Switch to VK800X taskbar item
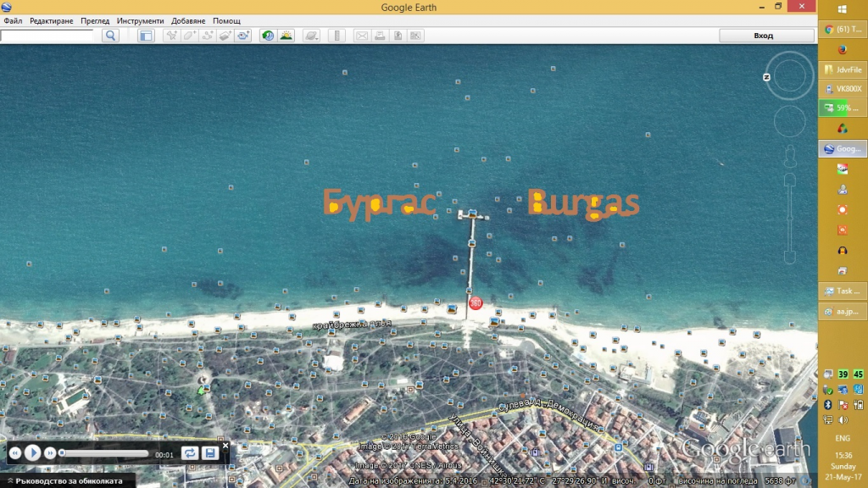Image resolution: width=868 pixels, height=488 pixels. point(843,88)
